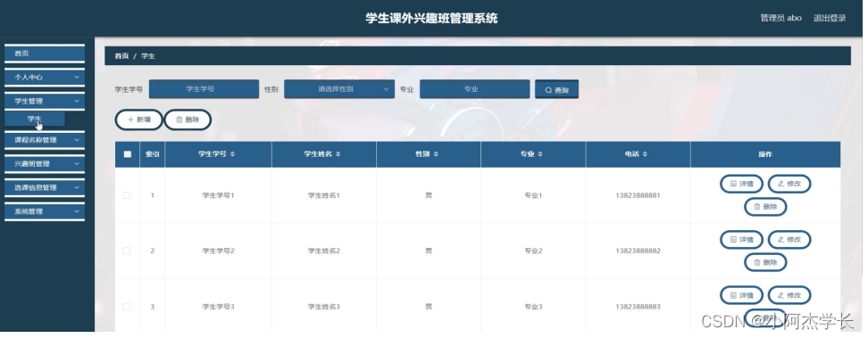Click the 学生课外兴趣班管理系统 title
This screenshot has width=868, height=338.
point(431,18)
